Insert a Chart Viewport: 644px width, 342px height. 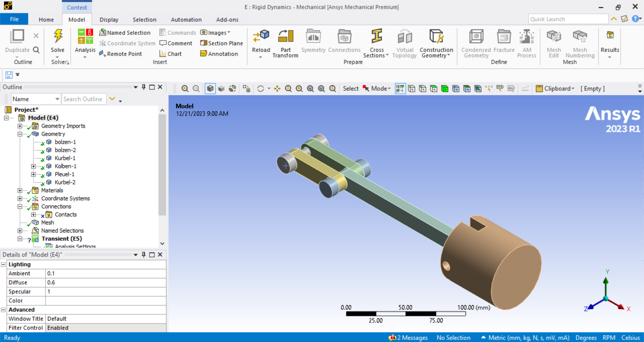[170, 54]
